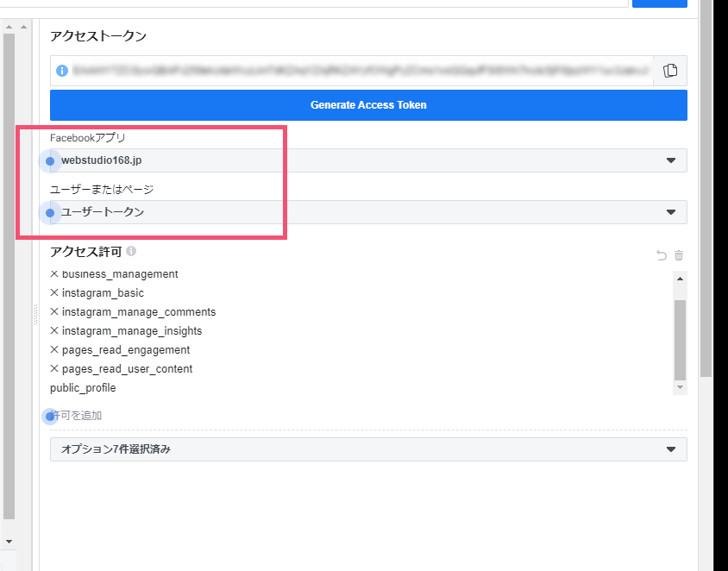Click the blurred access token field

pos(361,71)
